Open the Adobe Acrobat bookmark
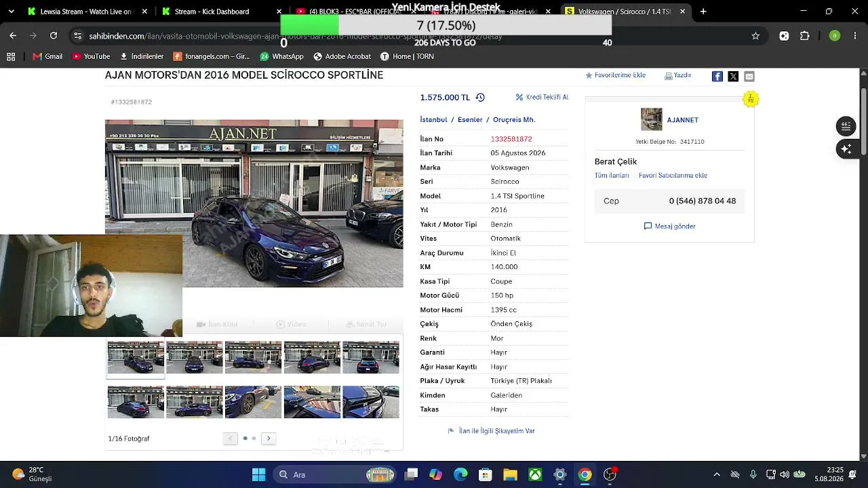Image resolution: width=868 pixels, height=488 pixels. click(342, 56)
